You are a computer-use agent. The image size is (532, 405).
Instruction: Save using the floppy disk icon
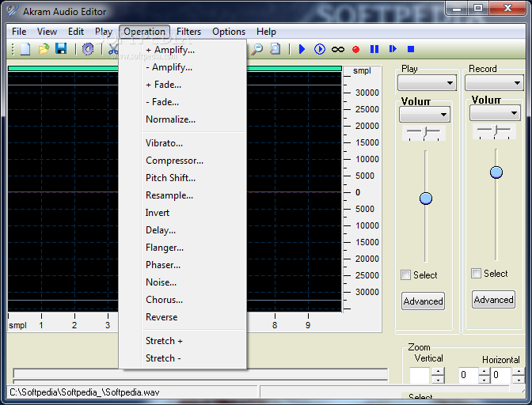pos(61,49)
